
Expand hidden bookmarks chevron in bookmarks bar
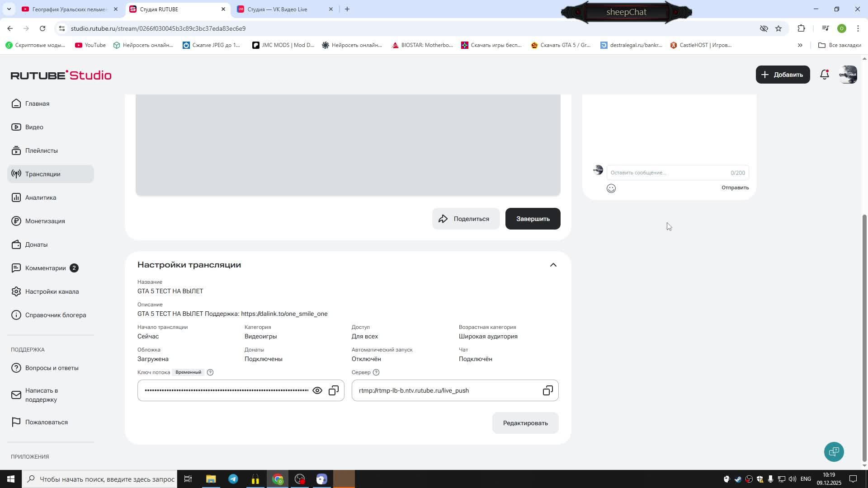pos(800,45)
